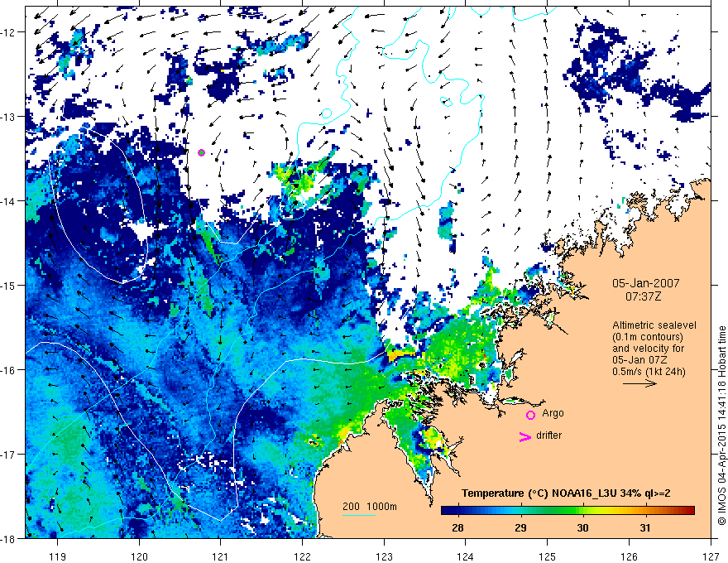The height and width of the screenshot is (563, 728).
Task: Click longitude axis label 126
Action: 629,556
